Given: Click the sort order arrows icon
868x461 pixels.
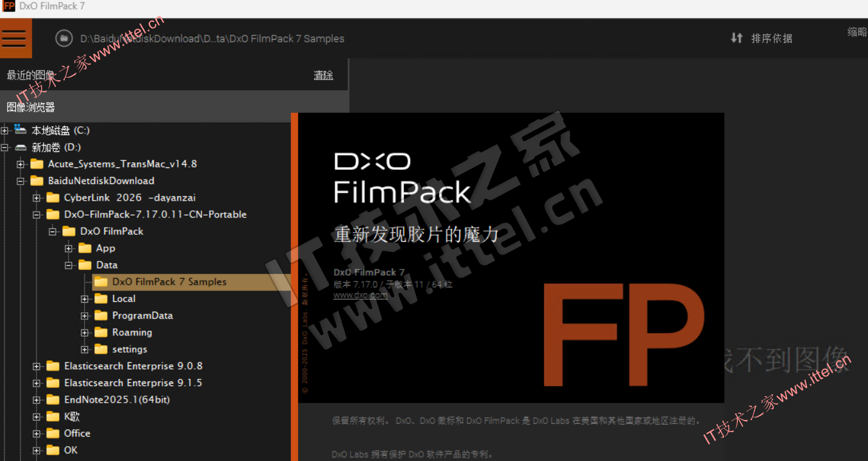Looking at the screenshot, I should click(x=737, y=38).
